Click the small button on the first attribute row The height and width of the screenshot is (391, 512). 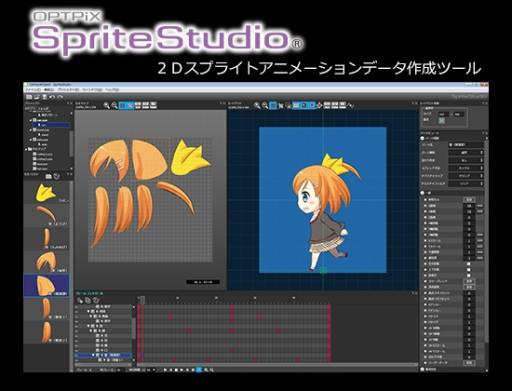(x=469, y=200)
